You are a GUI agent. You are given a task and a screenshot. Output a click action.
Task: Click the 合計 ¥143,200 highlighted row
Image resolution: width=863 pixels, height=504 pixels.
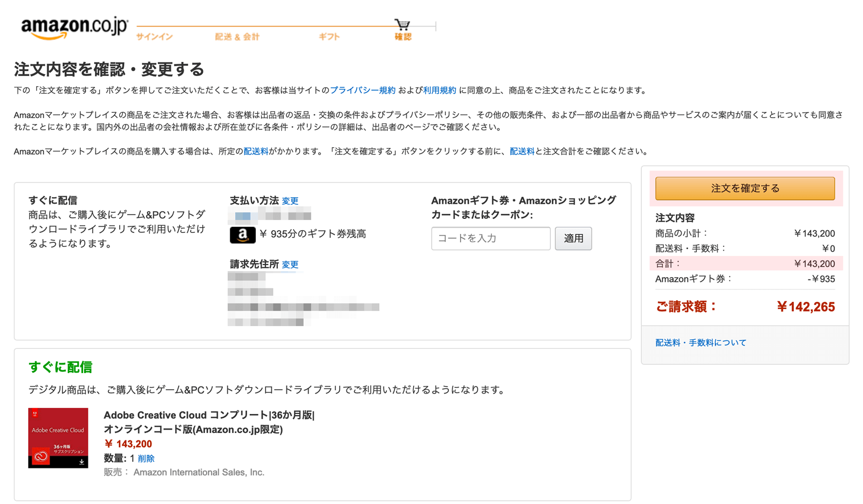tap(746, 264)
